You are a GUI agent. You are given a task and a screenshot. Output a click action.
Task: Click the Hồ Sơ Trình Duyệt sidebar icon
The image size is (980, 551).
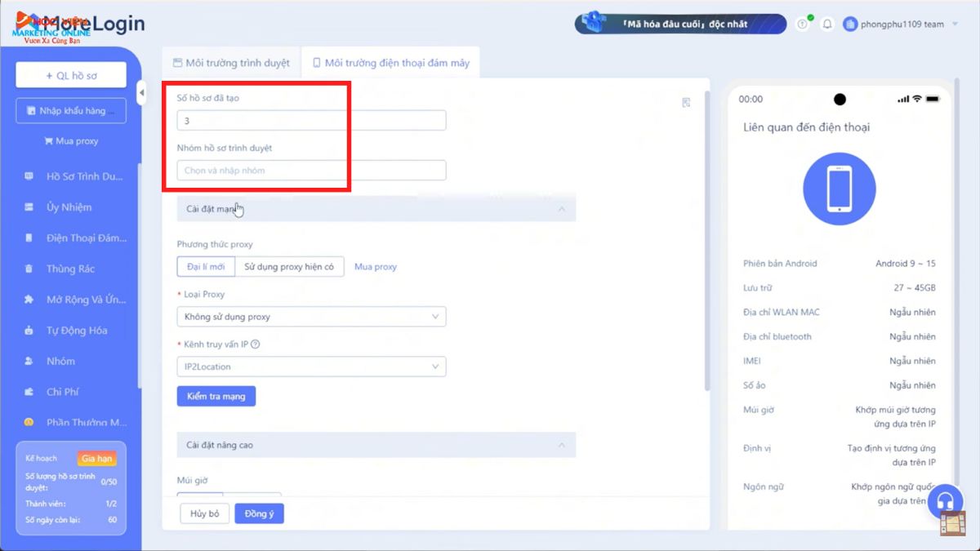click(x=29, y=176)
